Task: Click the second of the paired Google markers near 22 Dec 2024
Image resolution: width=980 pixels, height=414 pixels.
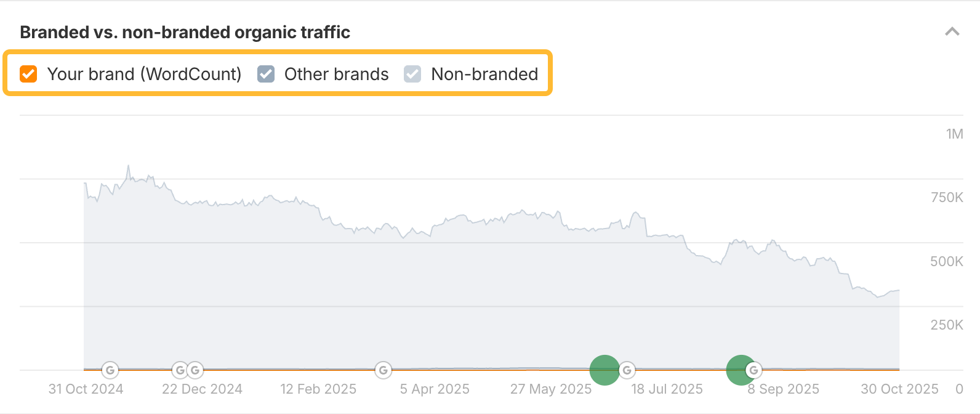Action: click(195, 370)
